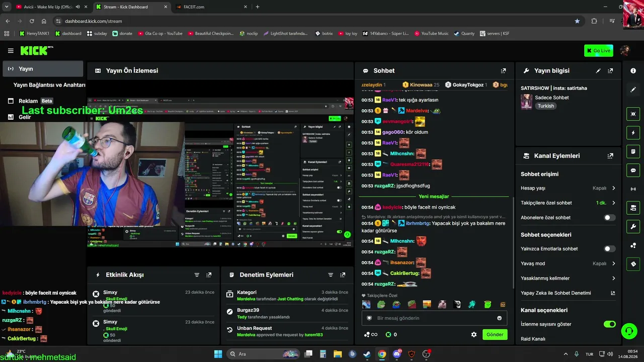
Task: Pop out the Etkinlik Akışı panel
Action: tap(209, 275)
